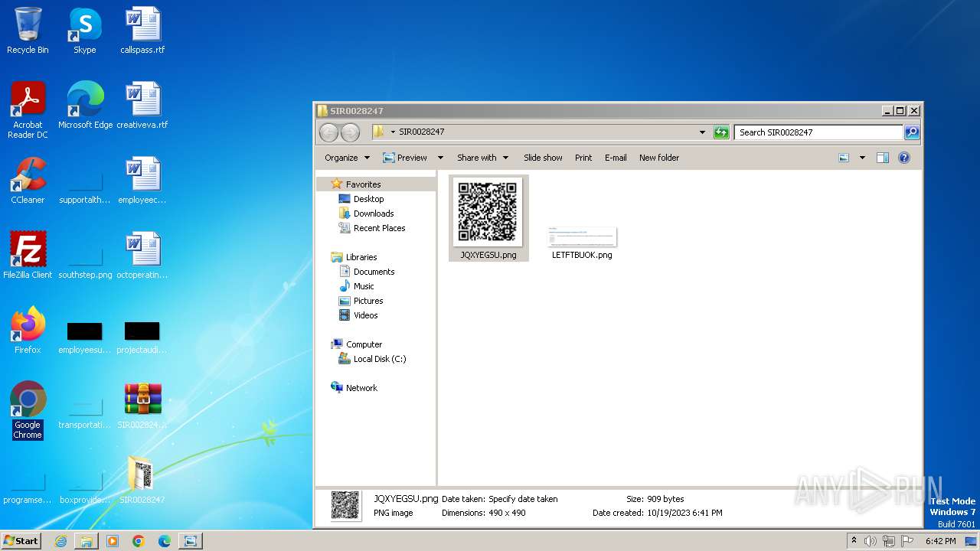Show hidden tray icons arrow
The width and height of the screenshot is (980, 551).
pyautogui.click(x=854, y=541)
